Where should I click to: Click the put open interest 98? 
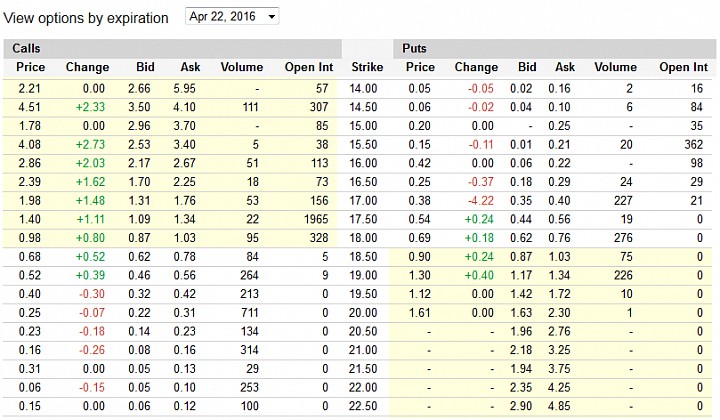pos(697,163)
